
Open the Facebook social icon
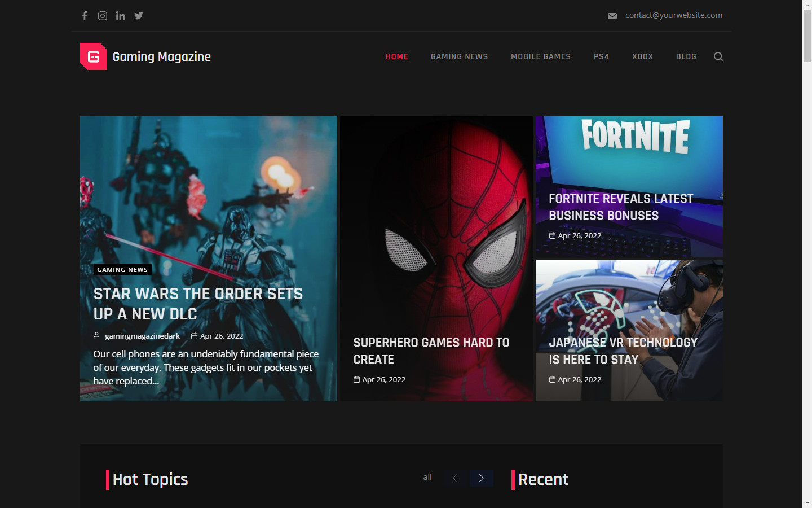coord(85,16)
